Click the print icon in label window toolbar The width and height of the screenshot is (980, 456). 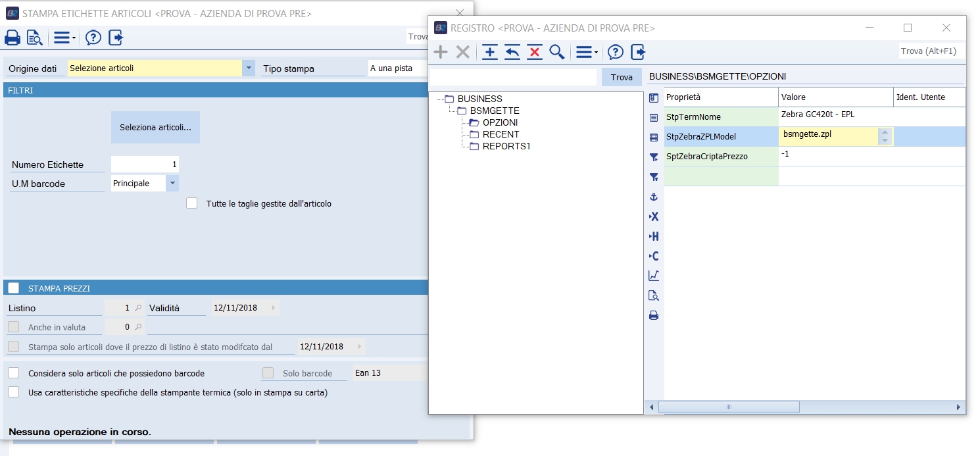point(12,38)
